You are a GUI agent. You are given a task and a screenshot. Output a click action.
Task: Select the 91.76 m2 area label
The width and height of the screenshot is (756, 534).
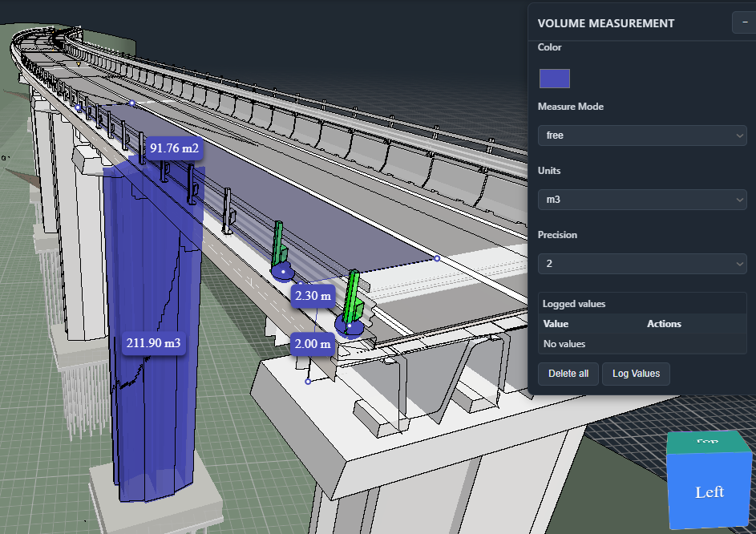pos(173,148)
